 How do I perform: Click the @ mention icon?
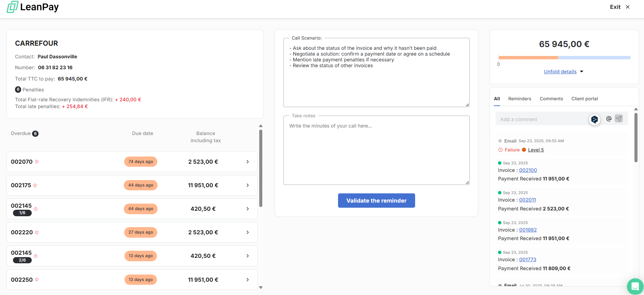(x=609, y=119)
